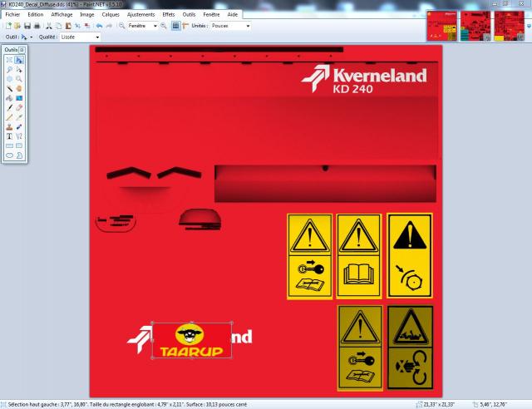Select the Ellipse shape tool
Image resolution: width=532 pixels, height=409 pixels.
pos(9,155)
